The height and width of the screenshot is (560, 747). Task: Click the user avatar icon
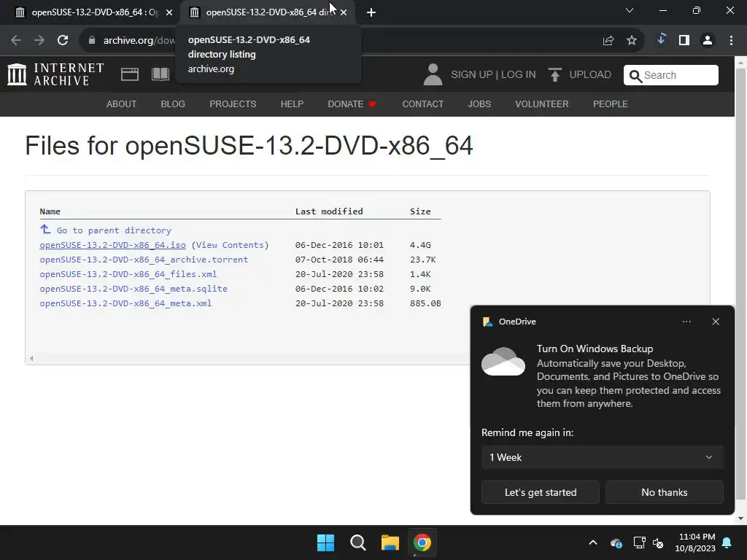[x=433, y=75]
